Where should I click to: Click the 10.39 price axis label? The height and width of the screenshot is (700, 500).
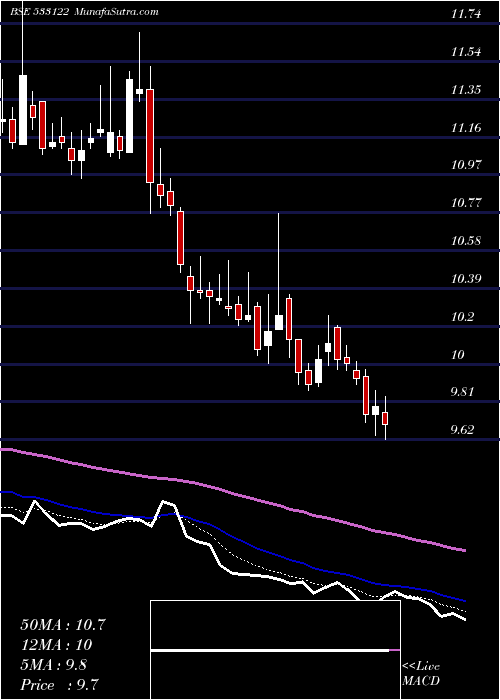point(466,279)
